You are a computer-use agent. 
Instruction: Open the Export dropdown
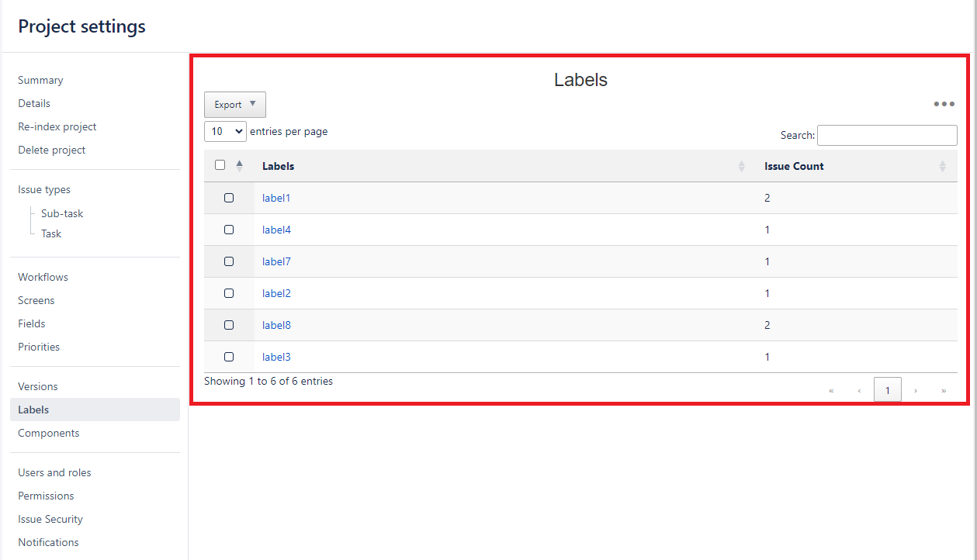pos(234,105)
